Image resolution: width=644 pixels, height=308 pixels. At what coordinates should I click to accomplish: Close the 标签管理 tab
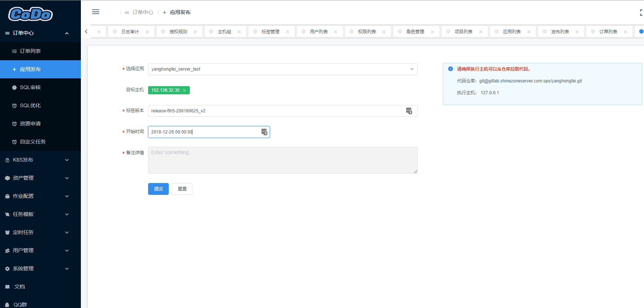pyautogui.click(x=288, y=32)
